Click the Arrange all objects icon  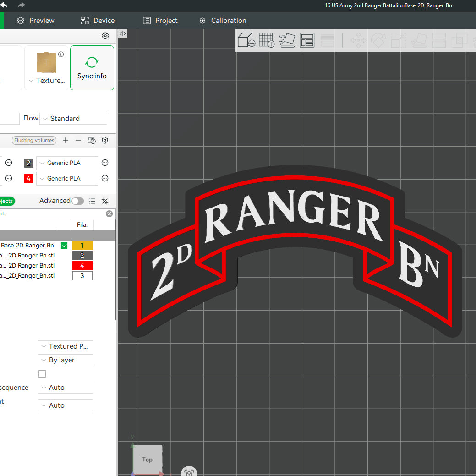[x=307, y=40]
